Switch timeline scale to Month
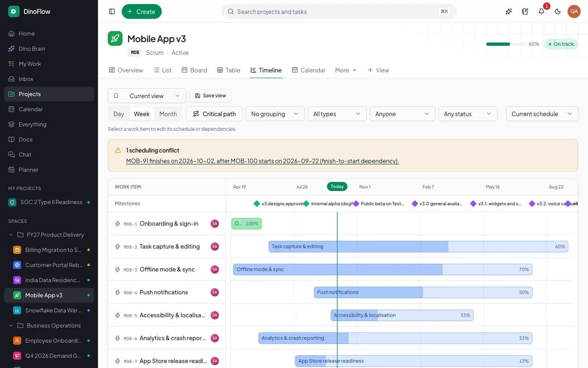 point(168,114)
